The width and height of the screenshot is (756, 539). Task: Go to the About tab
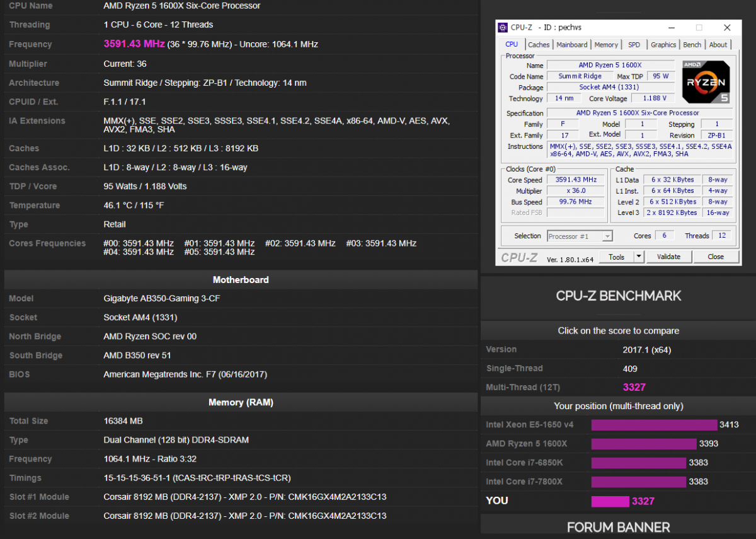[718, 45]
